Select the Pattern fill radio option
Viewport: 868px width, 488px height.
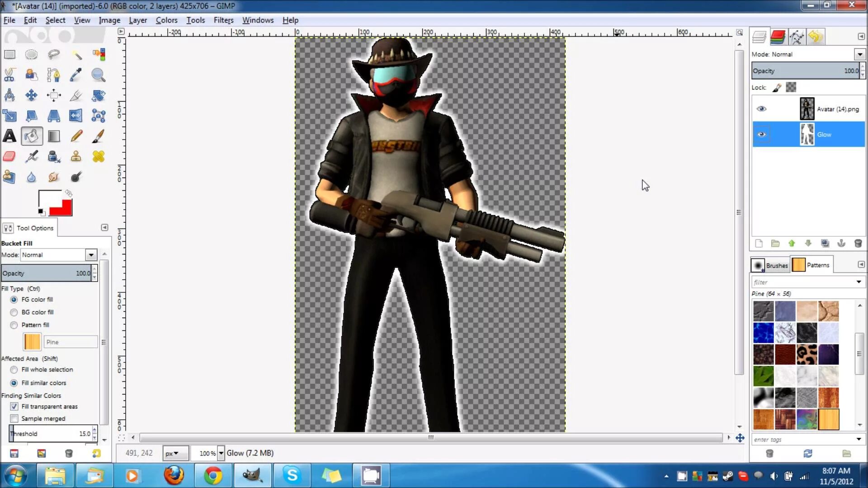pos(14,325)
